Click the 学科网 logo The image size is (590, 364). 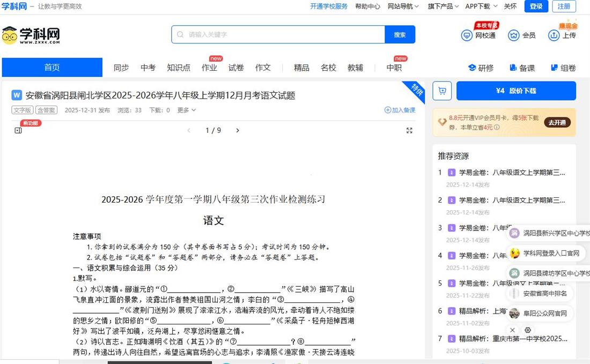[31, 35]
